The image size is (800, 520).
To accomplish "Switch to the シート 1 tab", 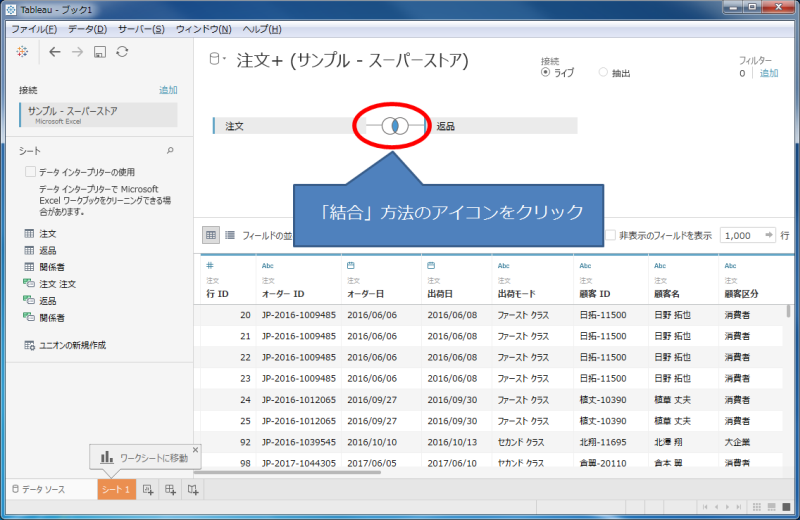I will pyautogui.click(x=116, y=489).
